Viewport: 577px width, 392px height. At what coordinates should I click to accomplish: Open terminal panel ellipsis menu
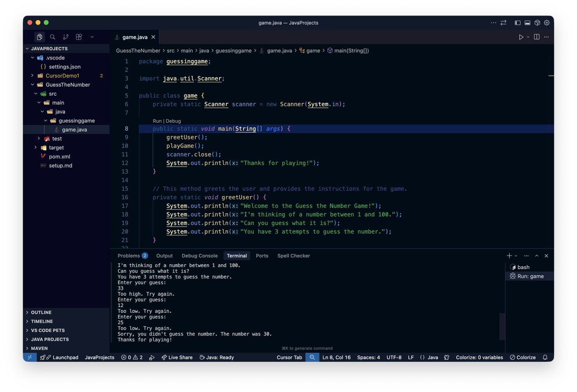tap(527, 256)
